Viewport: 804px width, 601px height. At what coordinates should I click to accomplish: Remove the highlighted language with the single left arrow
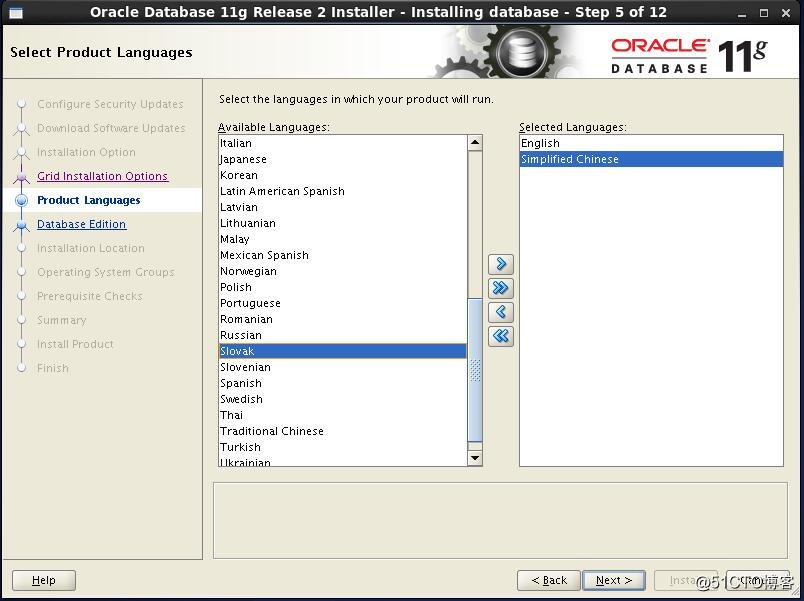pyautogui.click(x=500, y=312)
